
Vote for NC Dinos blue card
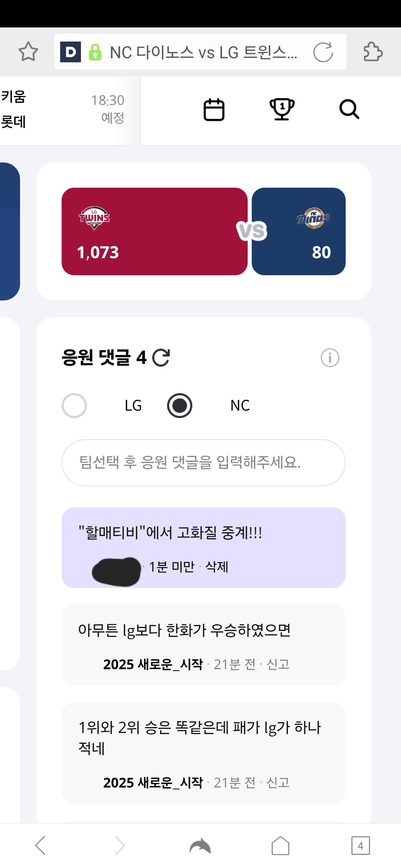(299, 231)
